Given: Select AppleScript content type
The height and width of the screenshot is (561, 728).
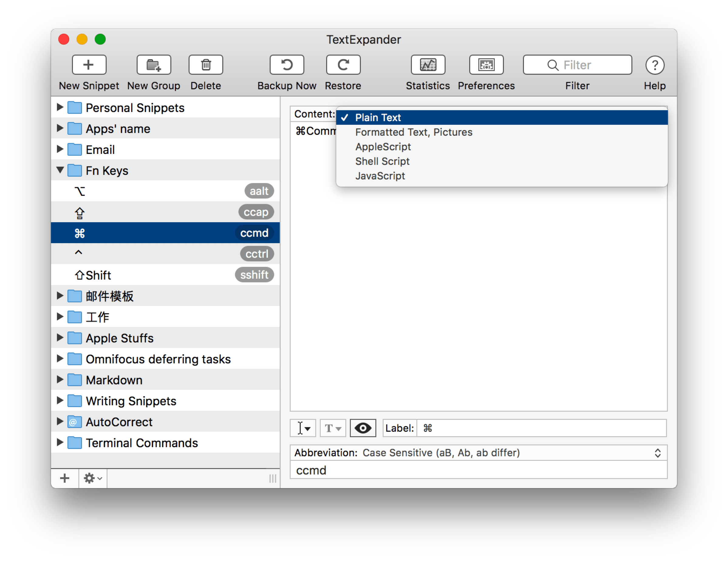Looking at the screenshot, I should click(x=383, y=147).
